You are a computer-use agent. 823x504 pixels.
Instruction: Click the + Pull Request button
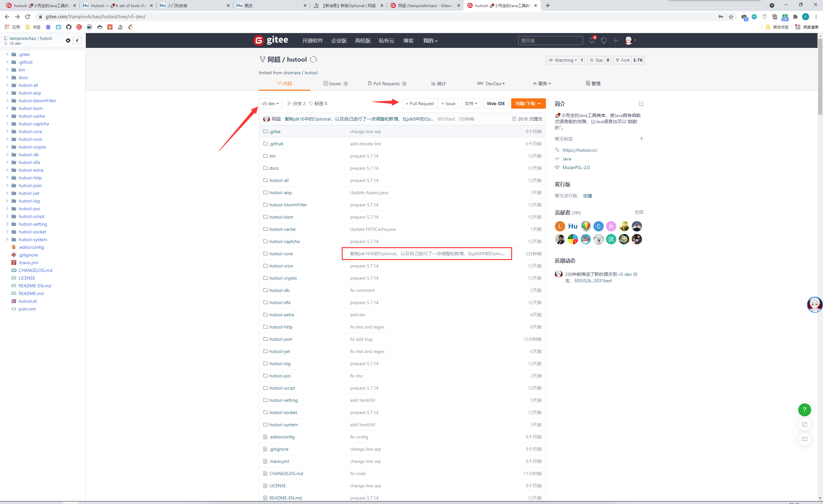click(420, 104)
